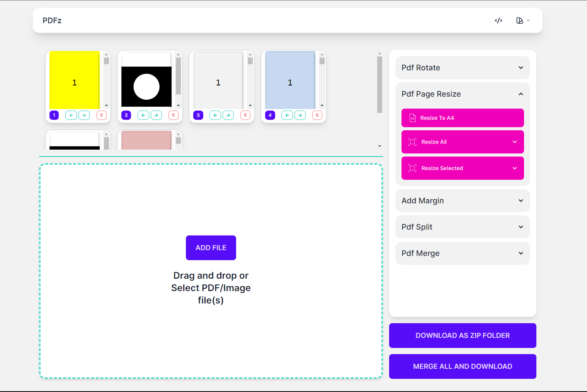
Task: Click the resize frame icon on Resize Selected
Action: tap(413, 168)
